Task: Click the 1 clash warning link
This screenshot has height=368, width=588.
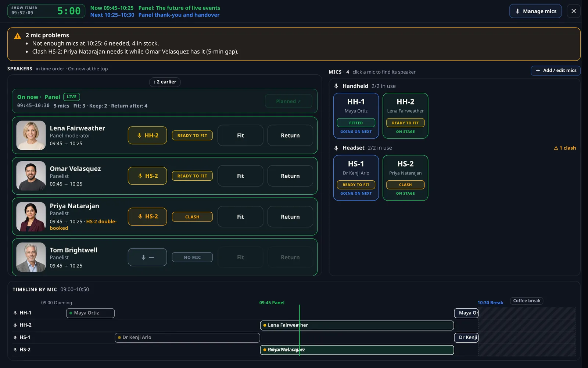Action: click(x=565, y=148)
